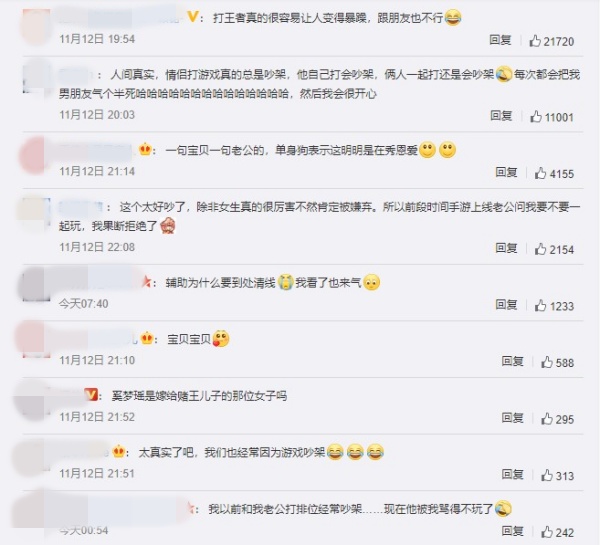600x545 pixels.
Task: Reply to the 今天07:40 comment
Action: pos(506,305)
